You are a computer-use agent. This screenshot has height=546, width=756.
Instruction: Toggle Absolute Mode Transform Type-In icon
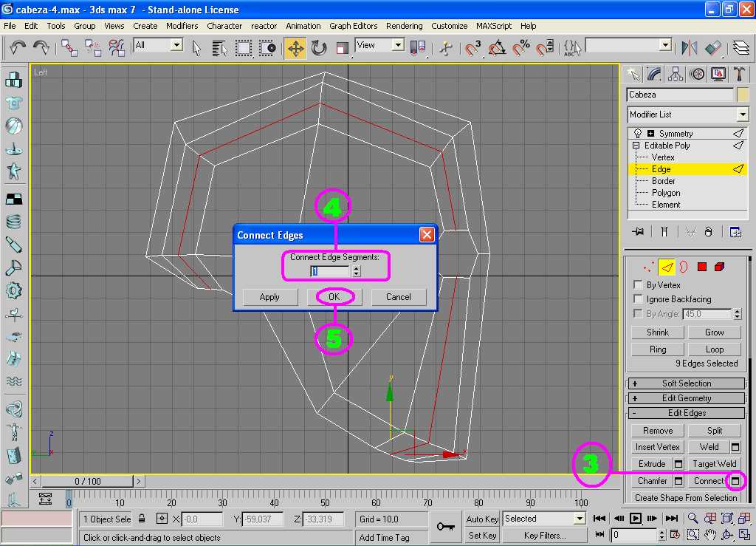pos(162,519)
